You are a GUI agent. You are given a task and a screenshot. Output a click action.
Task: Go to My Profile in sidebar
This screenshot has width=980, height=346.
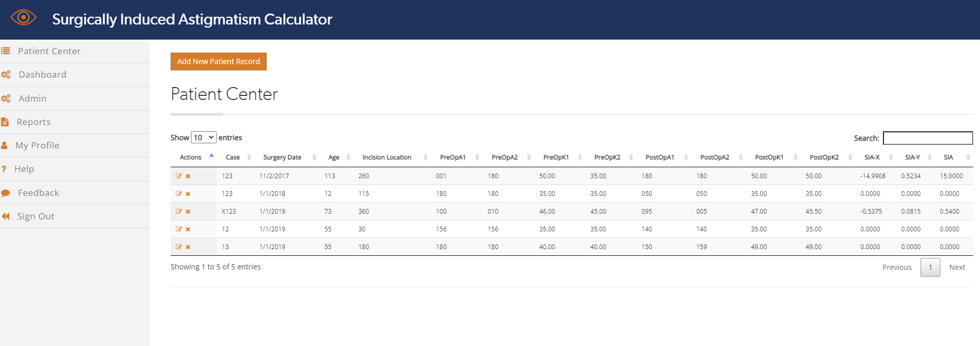coord(37,145)
